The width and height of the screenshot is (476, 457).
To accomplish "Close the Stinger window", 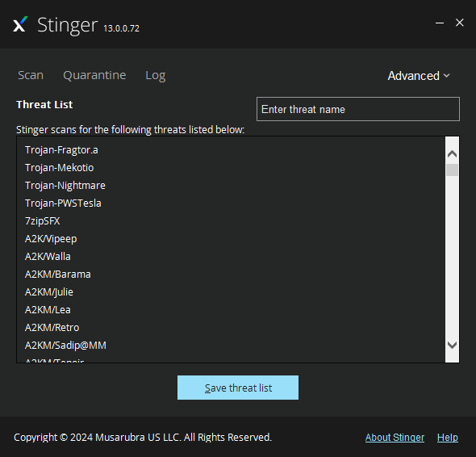I will tap(460, 23).
